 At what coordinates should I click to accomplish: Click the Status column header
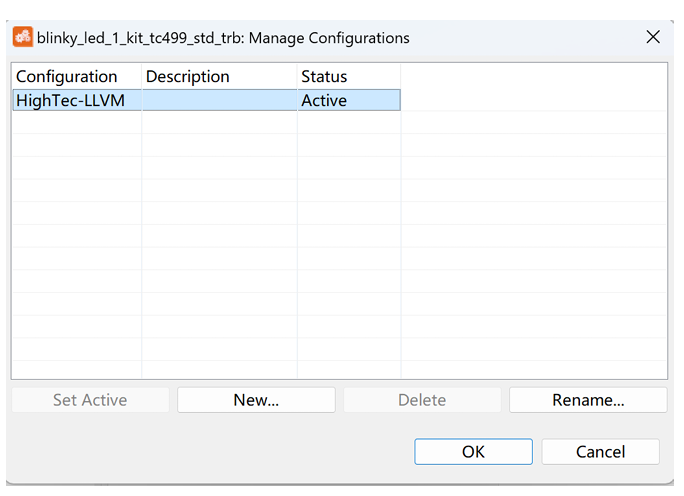click(324, 76)
